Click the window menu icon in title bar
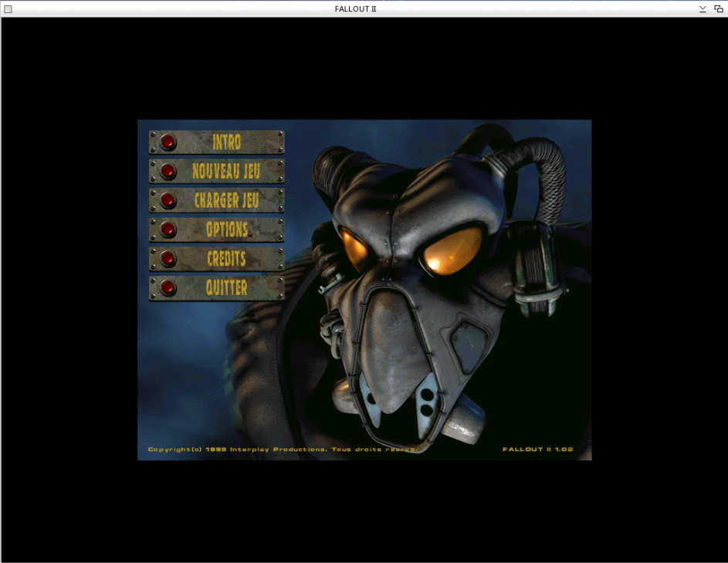 [x=8, y=8]
